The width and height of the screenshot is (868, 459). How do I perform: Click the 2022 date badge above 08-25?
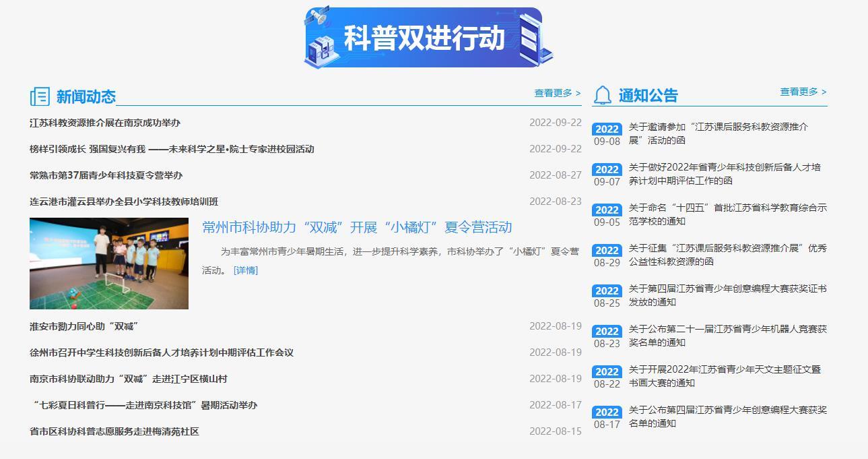tap(607, 290)
